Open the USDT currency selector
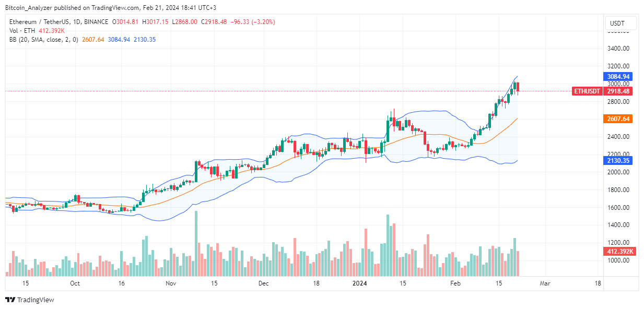Screen dimensions: 644x309 pyautogui.click(x=620, y=23)
